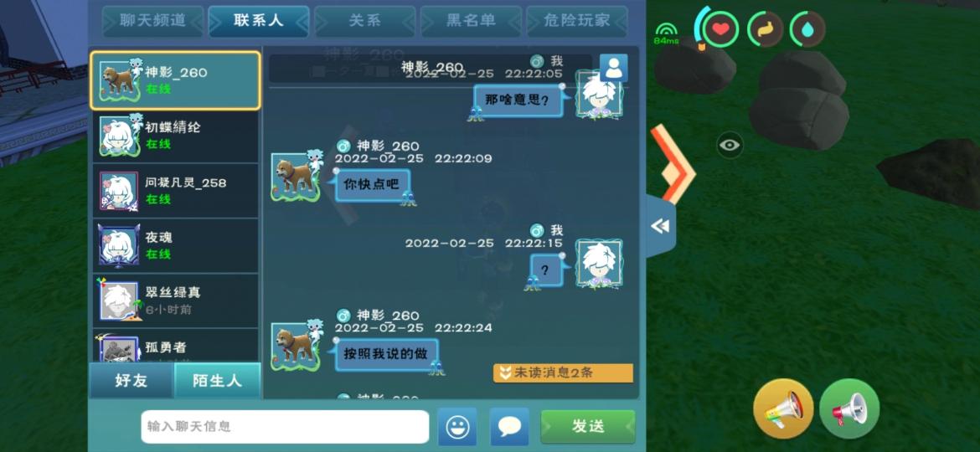Screen dimensions: 980x452
Task: Open the 聊天频道 tab
Action: pos(152,21)
